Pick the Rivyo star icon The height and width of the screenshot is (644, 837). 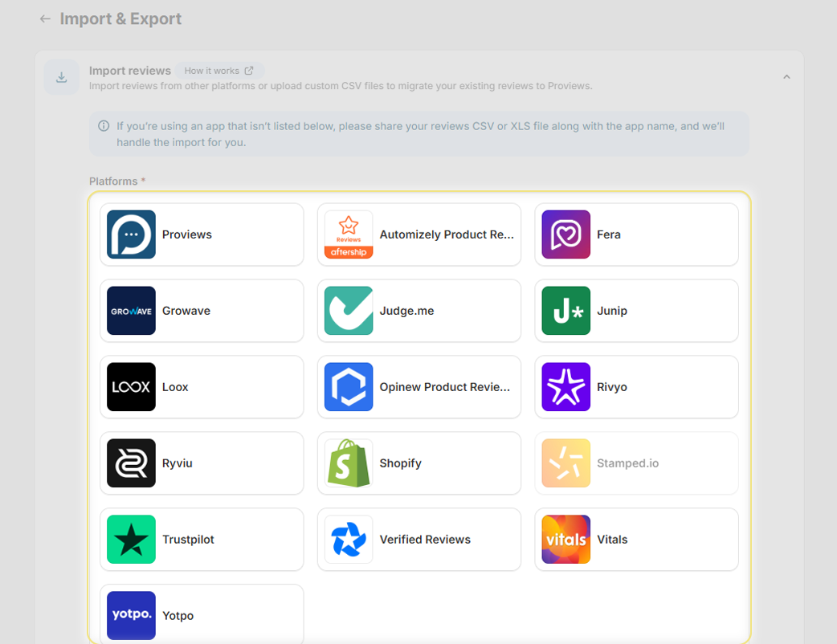pyautogui.click(x=565, y=386)
